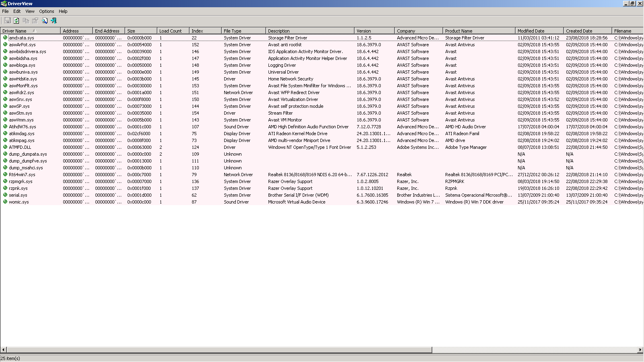Sort list by Company column header
The height and width of the screenshot is (362, 644).
406,31
